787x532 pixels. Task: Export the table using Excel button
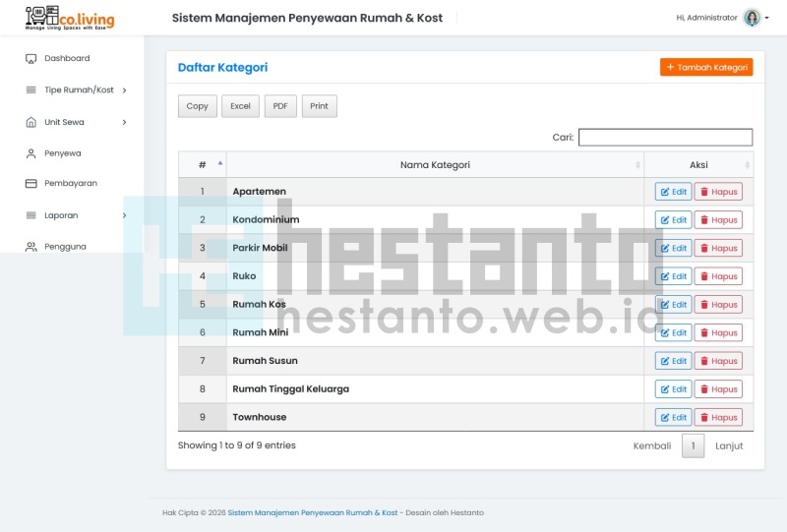click(240, 106)
